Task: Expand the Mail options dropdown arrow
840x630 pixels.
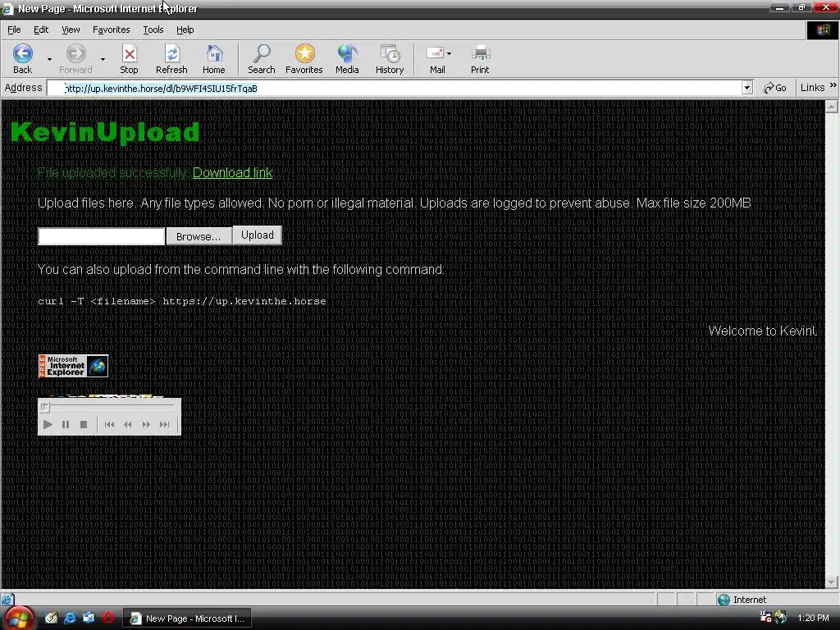Action: [x=449, y=53]
